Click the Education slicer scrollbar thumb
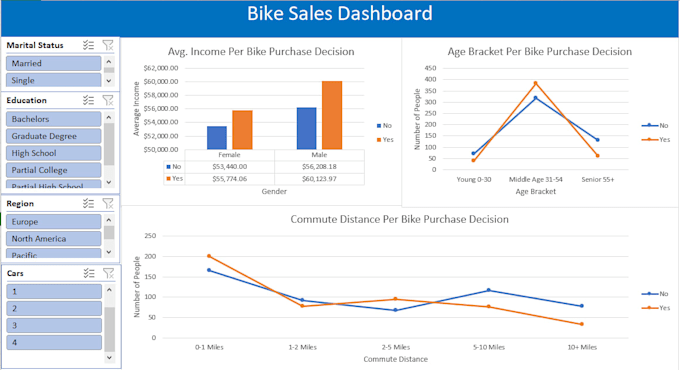 (x=109, y=144)
